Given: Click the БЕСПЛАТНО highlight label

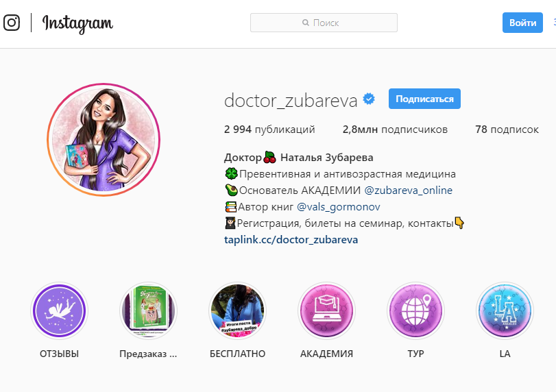Looking at the screenshot, I should 238,354.
